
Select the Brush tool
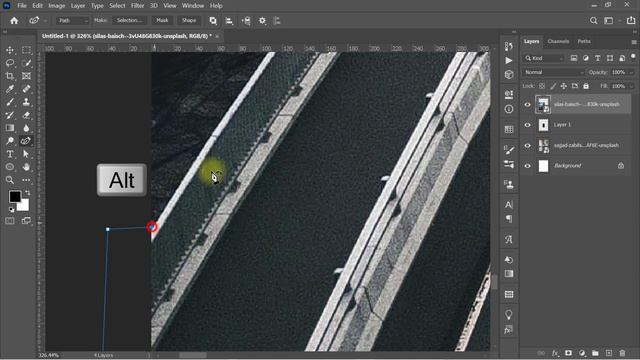click(x=10, y=102)
